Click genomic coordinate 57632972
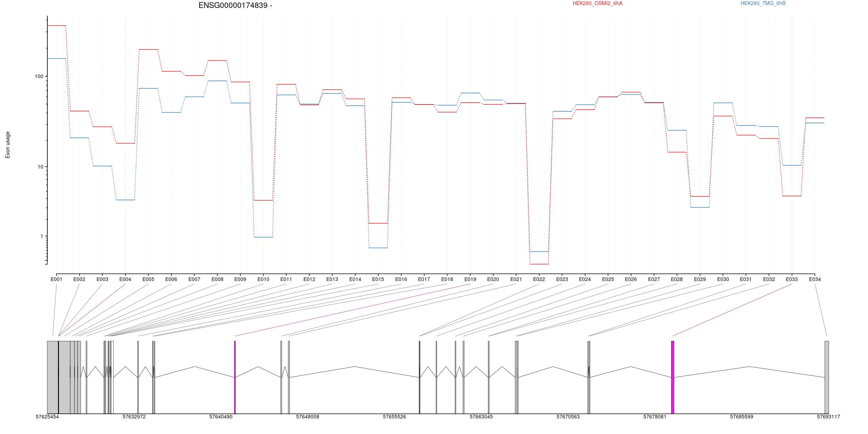The image size is (868, 434). pyautogui.click(x=134, y=417)
